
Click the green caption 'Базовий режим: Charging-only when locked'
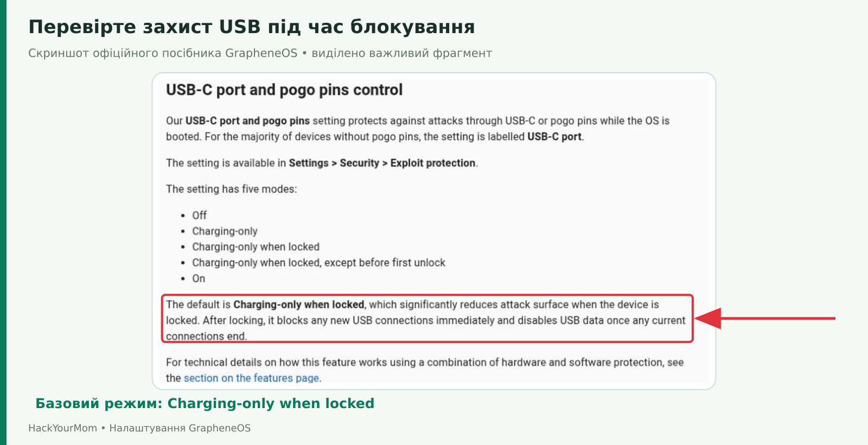[x=205, y=403]
